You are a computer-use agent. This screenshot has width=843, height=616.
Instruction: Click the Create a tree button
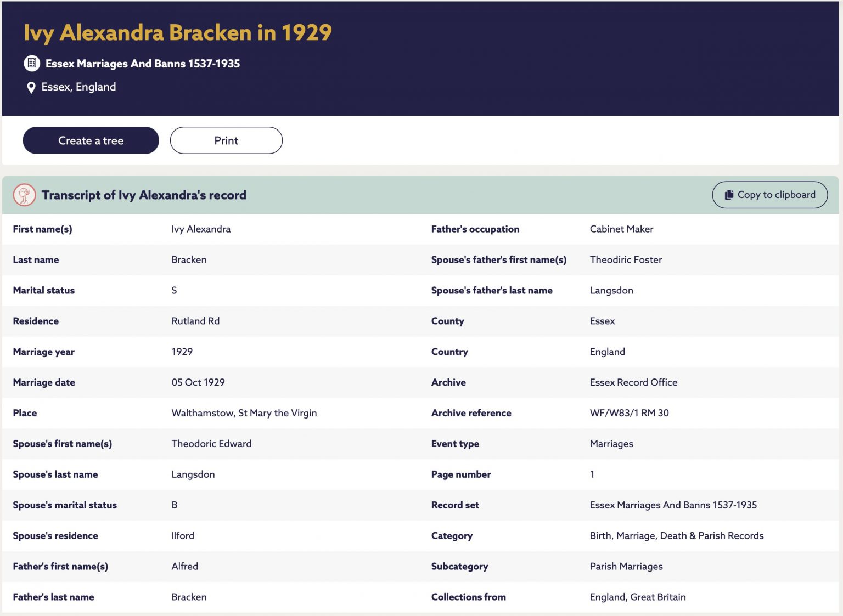[91, 140]
